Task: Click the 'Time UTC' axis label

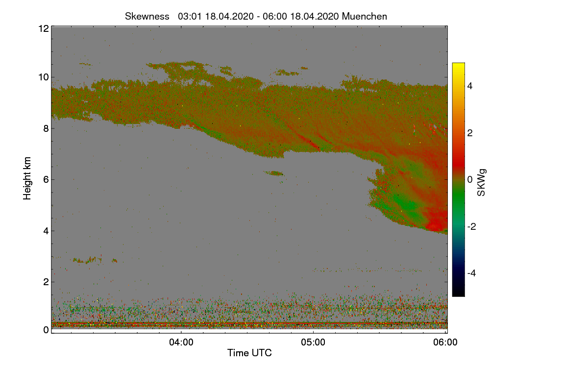Action: pyautogui.click(x=249, y=353)
